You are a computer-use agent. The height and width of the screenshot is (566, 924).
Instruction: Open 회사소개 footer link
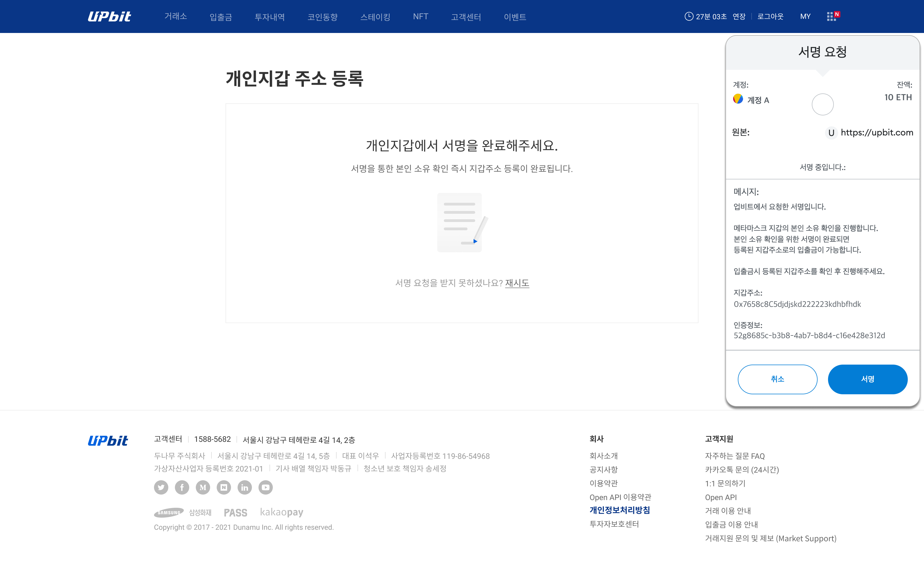click(x=603, y=456)
